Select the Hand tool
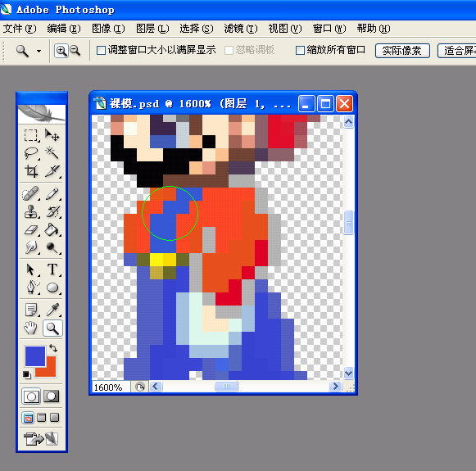The image size is (476, 471). 31,328
